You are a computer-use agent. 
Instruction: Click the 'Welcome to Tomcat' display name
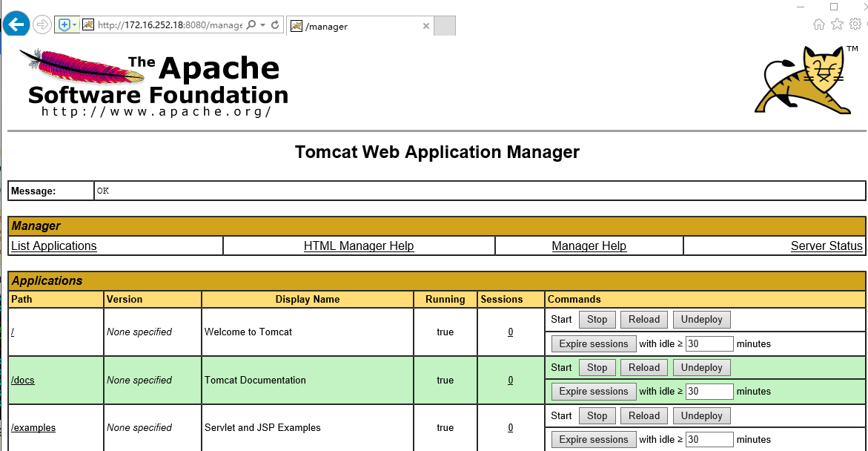pos(248,332)
